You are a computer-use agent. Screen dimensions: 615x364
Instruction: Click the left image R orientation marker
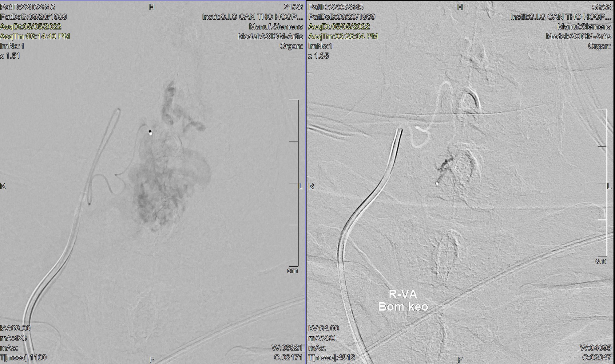click(x=3, y=186)
